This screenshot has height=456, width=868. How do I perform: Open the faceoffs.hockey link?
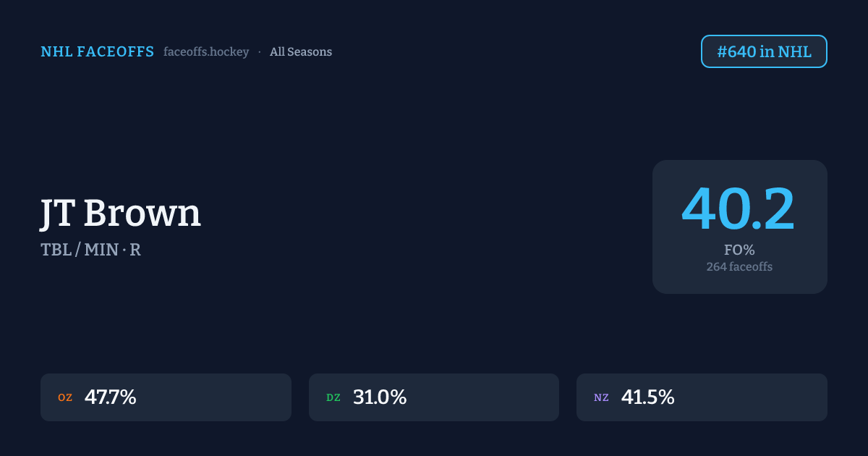(206, 52)
